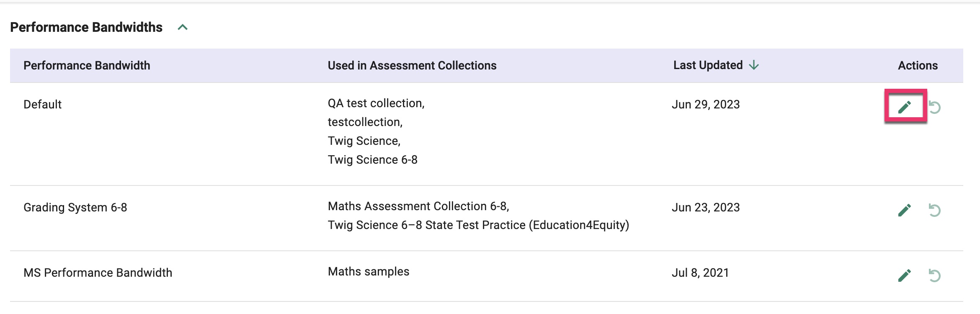Viewport: 980px width, 314px height.
Task: Click the Last Updated column header
Action: pyautogui.click(x=708, y=65)
